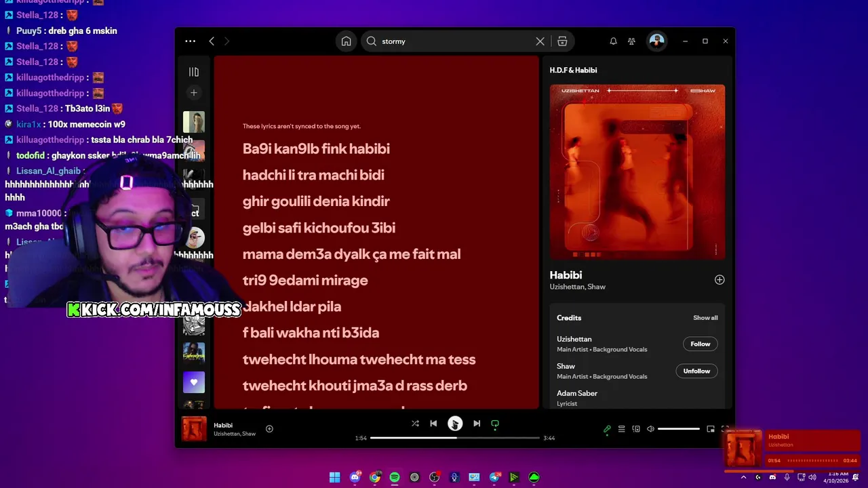The height and width of the screenshot is (488, 868).
Task: Click lyric "twehecht khouti jma3a d rass derb"
Action: click(x=355, y=386)
